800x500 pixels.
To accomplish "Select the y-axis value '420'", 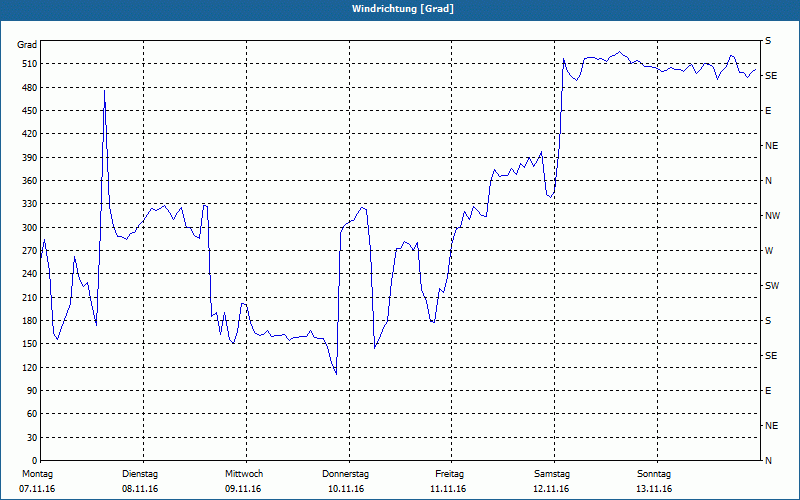I will point(29,134).
